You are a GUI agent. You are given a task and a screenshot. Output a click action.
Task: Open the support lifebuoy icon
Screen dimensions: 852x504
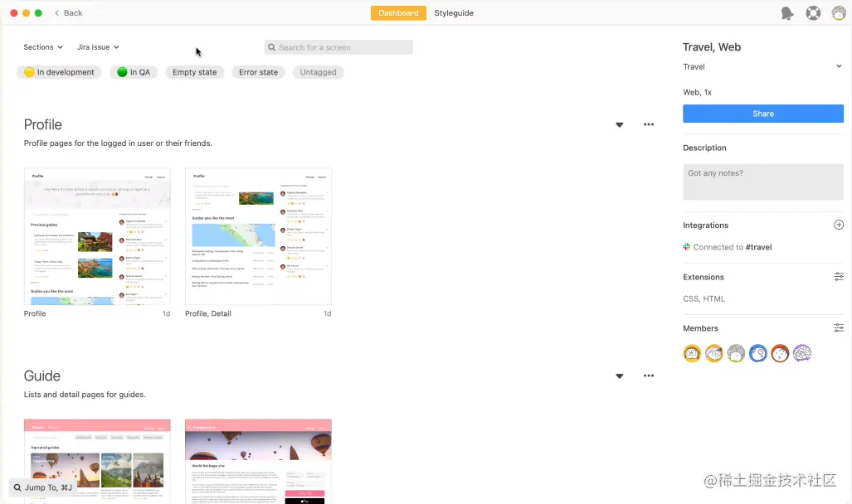(x=813, y=13)
